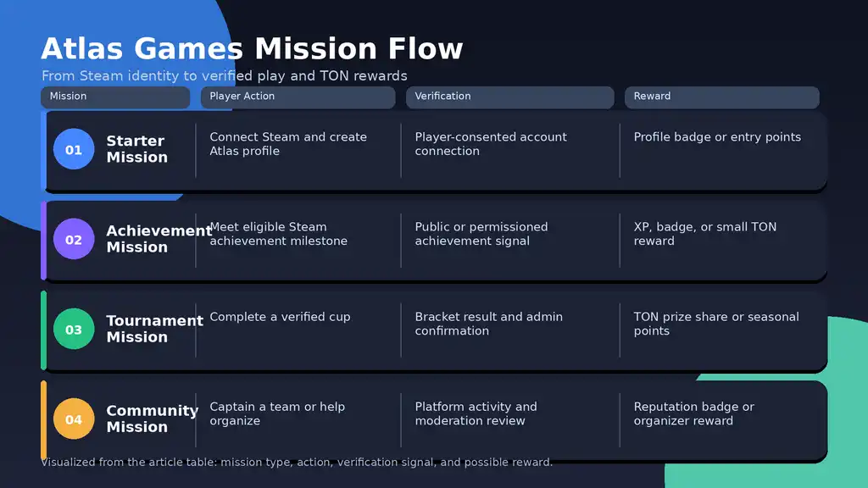Select the Verification column header
This screenshot has height=488, width=868.
pos(509,97)
